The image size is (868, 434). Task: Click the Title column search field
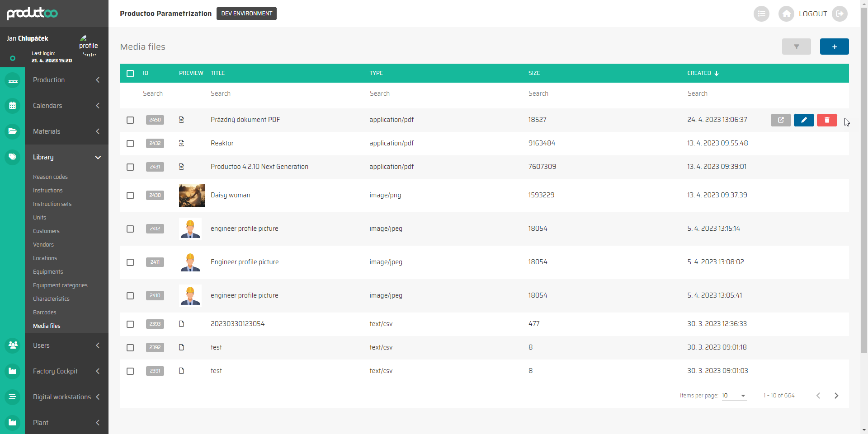pyautogui.click(x=287, y=93)
